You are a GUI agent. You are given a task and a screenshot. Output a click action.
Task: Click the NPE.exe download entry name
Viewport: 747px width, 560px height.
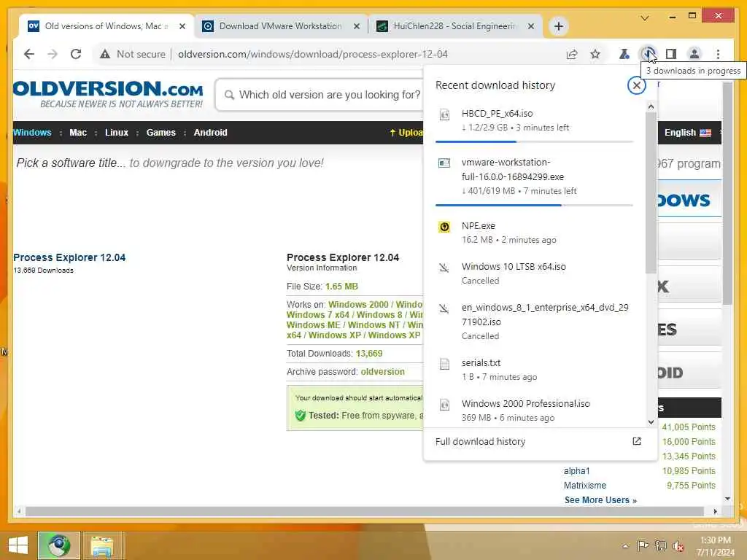click(x=479, y=226)
